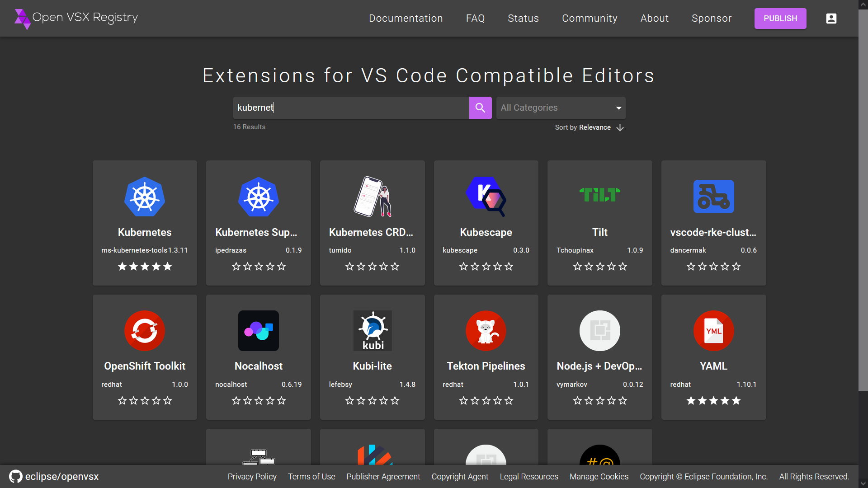The image size is (868, 488).
Task: Click the Tekton Pipelines cat icon
Action: (486, 331)
